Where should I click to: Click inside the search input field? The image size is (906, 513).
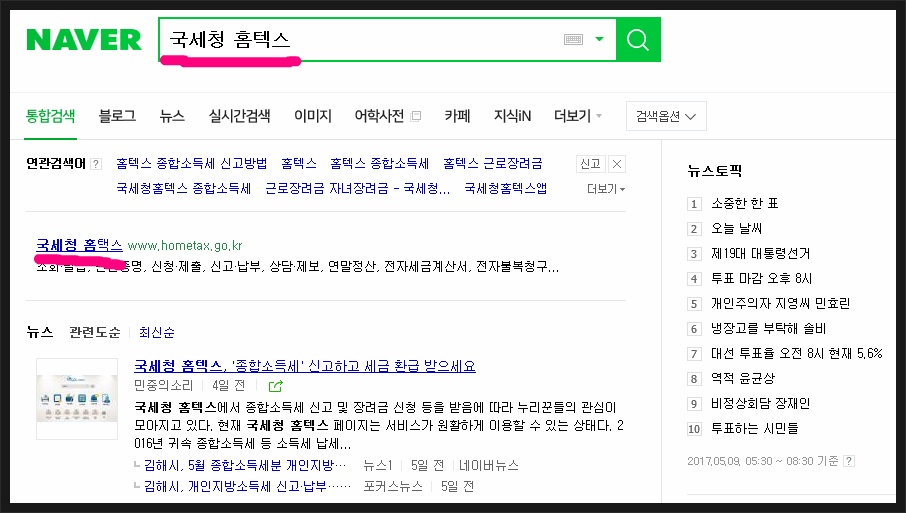click(x=360, y=40)
